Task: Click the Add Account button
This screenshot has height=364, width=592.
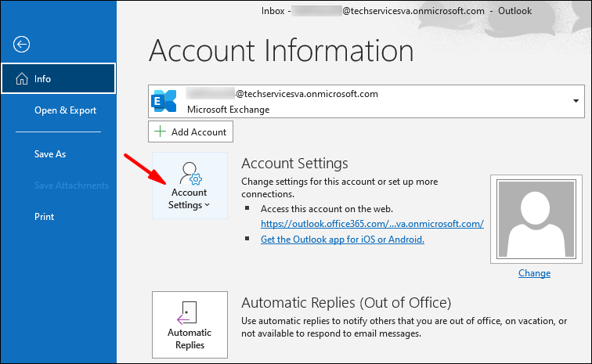Action: click(x=190, y=132)
